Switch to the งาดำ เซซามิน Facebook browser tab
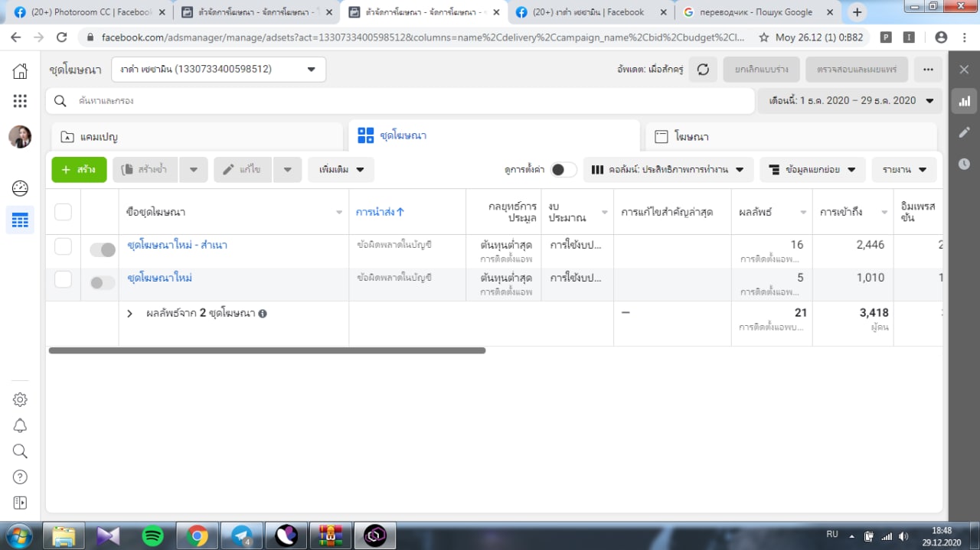This screenshot has height=550, width=980. (591, 12)
